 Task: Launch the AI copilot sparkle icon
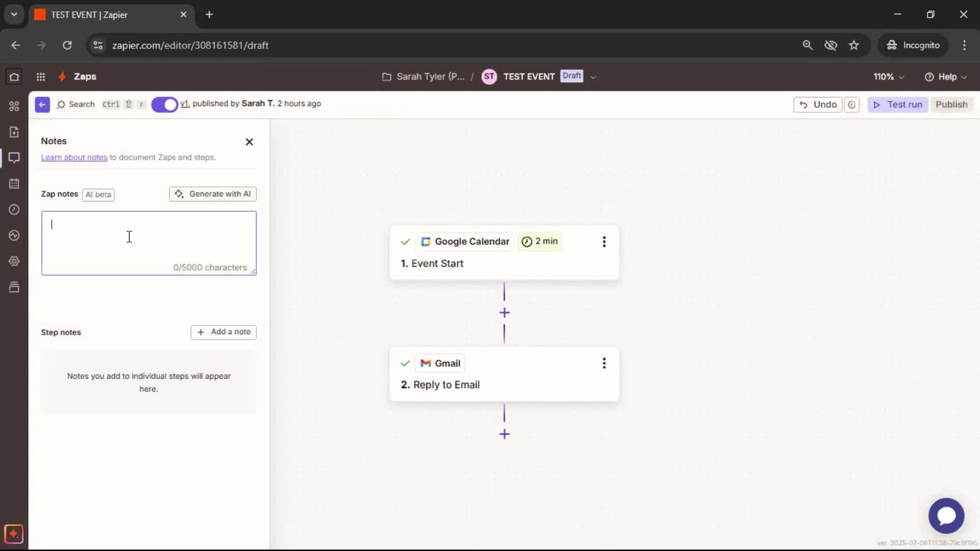tap(14, 534)
